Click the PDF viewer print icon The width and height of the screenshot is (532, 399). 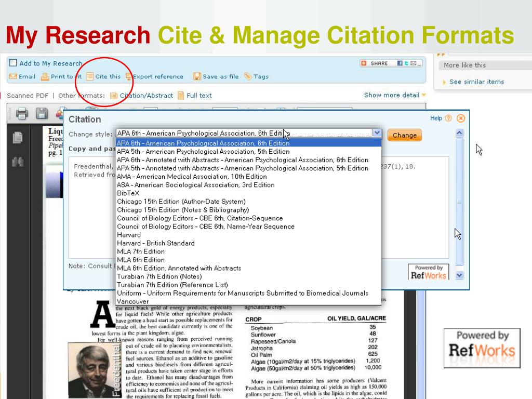pyautogui.click(x=22, y=113)
